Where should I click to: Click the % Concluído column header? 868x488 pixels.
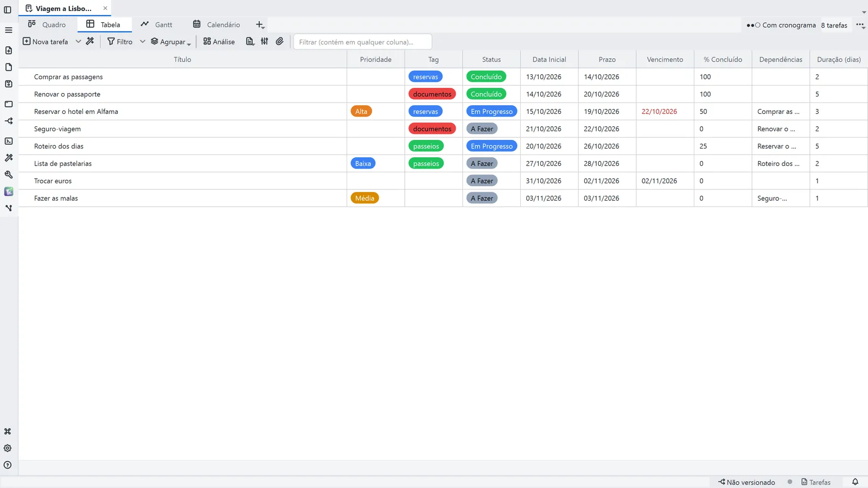(723, 59)
